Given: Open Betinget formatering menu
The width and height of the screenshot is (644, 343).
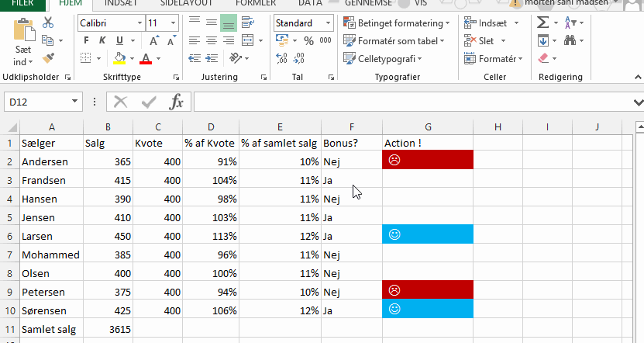Looking at the screenshot, I should pos(400,23).
